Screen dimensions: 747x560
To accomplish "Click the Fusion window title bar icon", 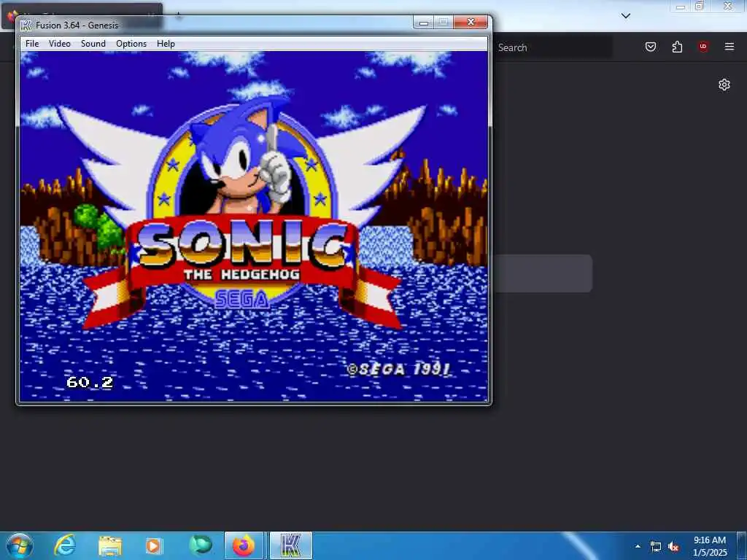I will 26,25.
